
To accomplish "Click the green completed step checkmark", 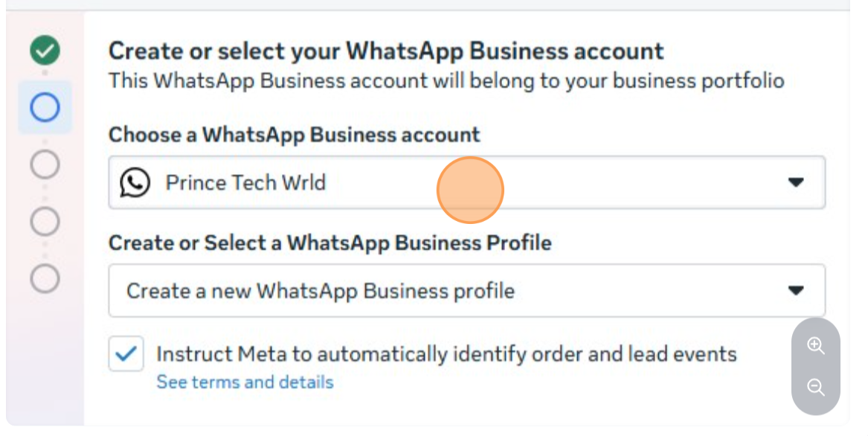I will (x=45, y=51).
